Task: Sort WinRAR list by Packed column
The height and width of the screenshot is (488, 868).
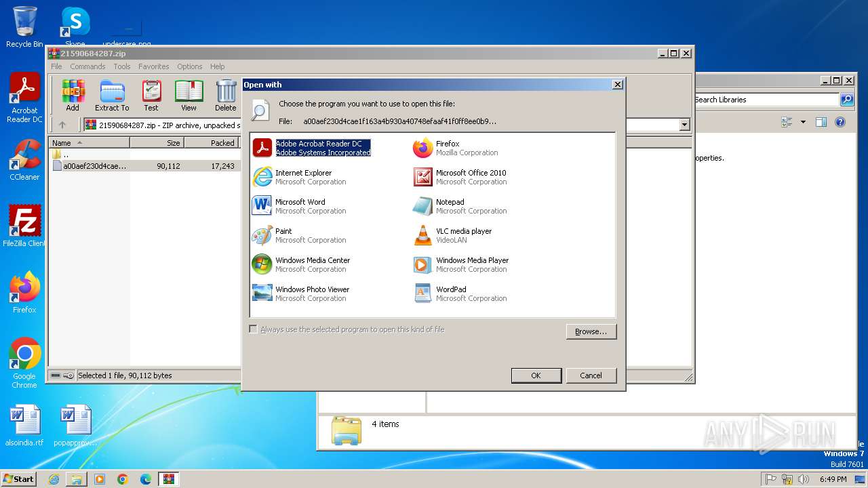Action: (212, 143)
